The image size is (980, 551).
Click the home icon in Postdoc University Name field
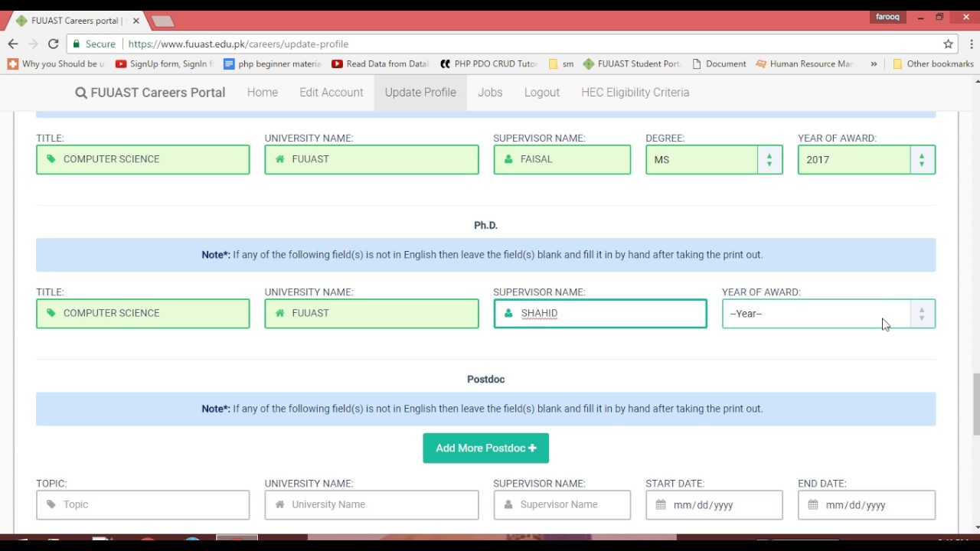coord(279,504)
